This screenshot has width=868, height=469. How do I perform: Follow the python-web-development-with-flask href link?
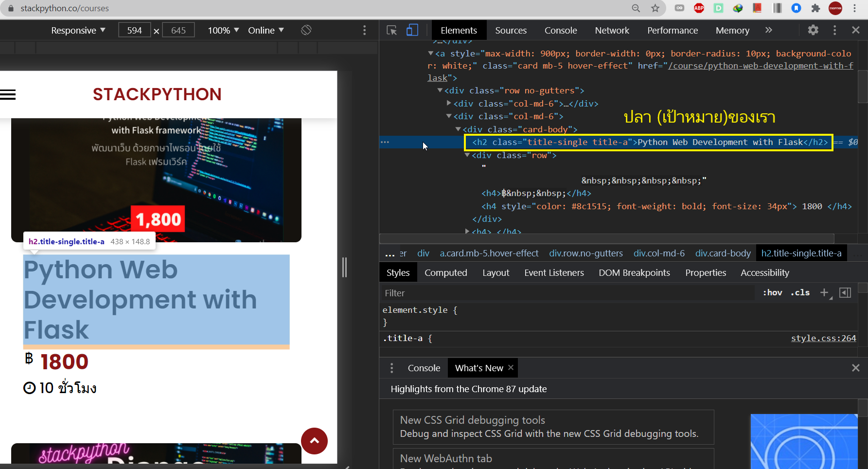[761, 66]
